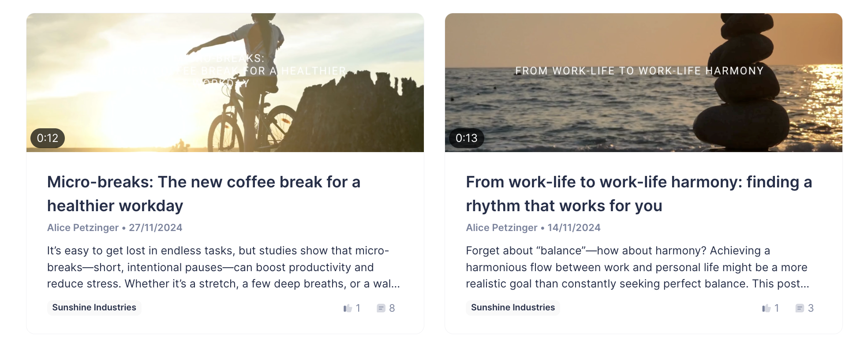Like the Micro-breaks post with thumbs-up icon
868x343 pixels.
(x=348, y=308)
